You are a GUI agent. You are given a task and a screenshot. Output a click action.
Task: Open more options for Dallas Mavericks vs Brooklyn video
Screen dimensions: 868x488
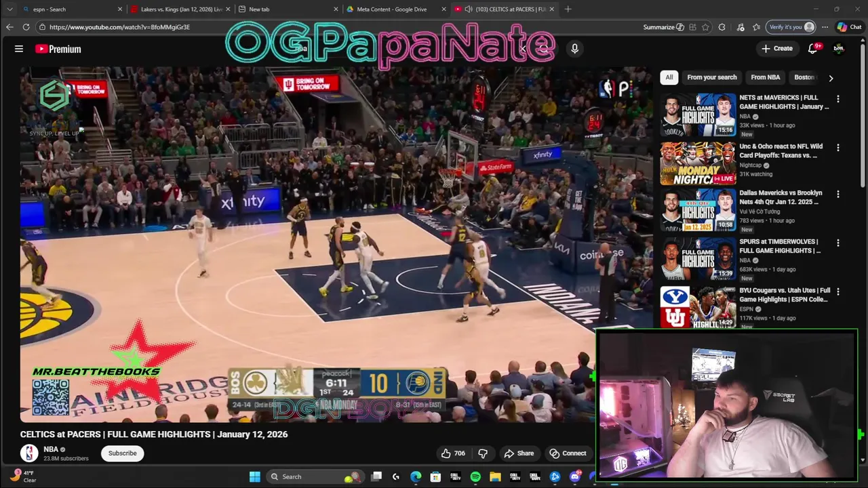tap(838, 194)
